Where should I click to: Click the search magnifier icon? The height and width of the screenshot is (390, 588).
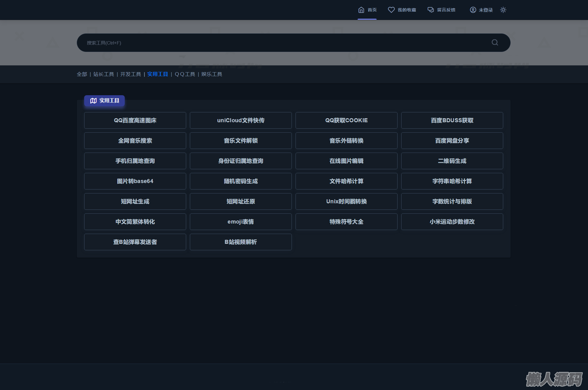pyautogui.click(x=495, y=43)
